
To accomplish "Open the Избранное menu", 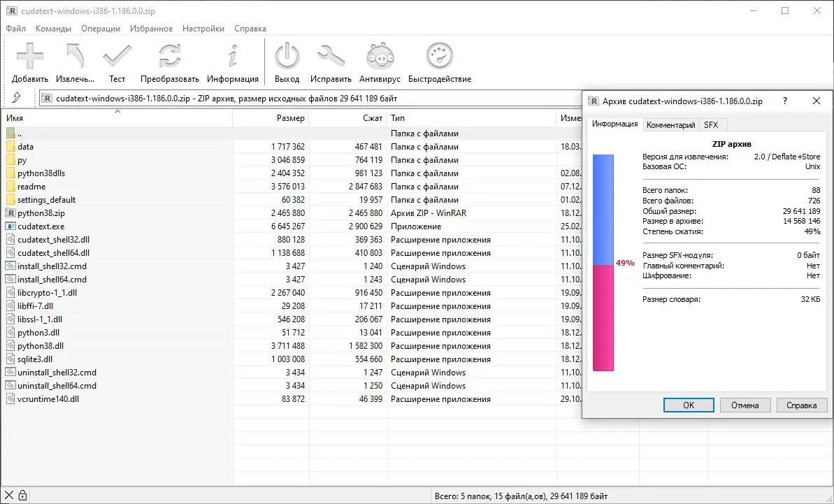I will (151, 29).
